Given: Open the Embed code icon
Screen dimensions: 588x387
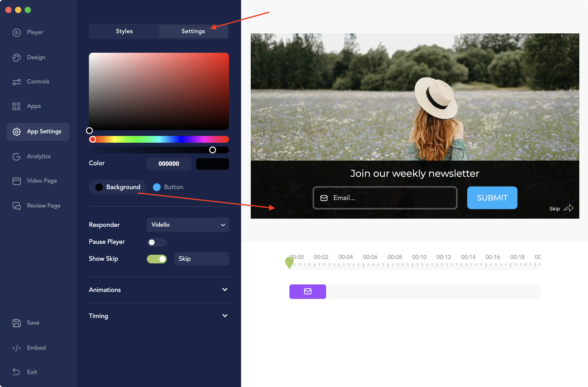Looking at the screenshot, I should click(17, 348).
